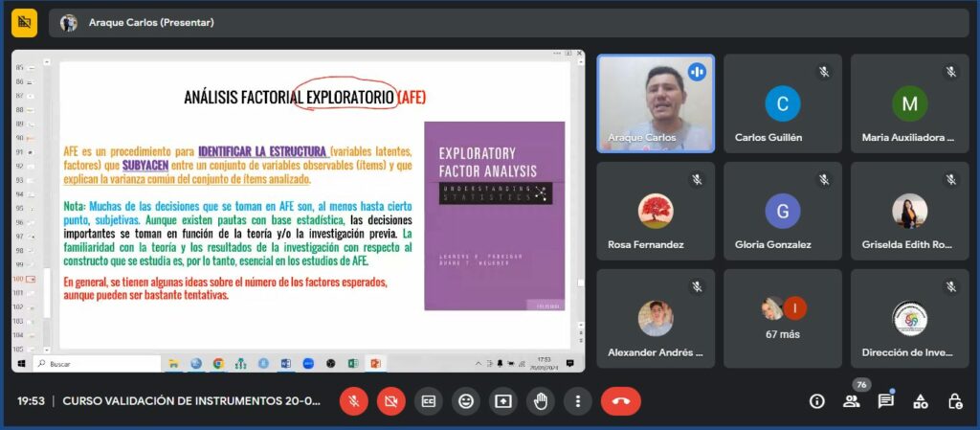The height and width of the screenshot is (430, 980).
Task: Click the Exploratory Factor Analysis book cover
Action: [x=495, y=215]
